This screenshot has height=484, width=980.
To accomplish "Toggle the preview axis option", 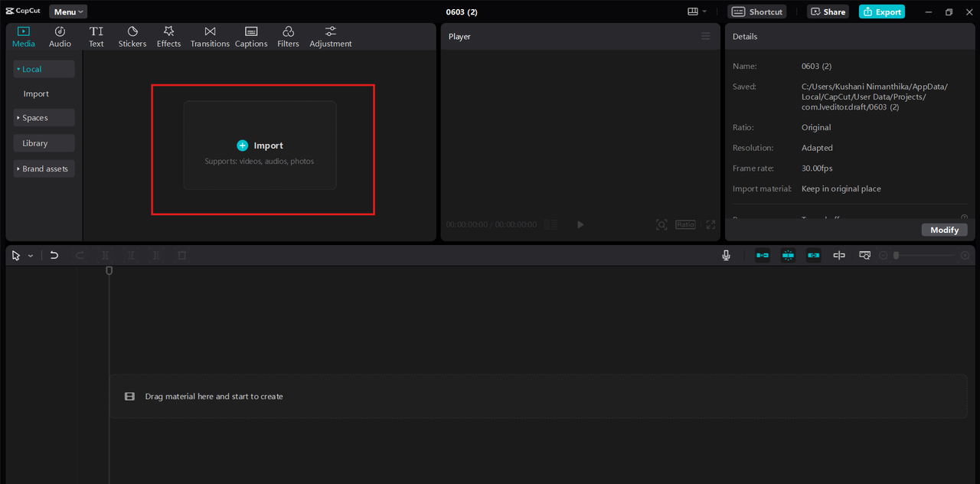I will (839, 256).
